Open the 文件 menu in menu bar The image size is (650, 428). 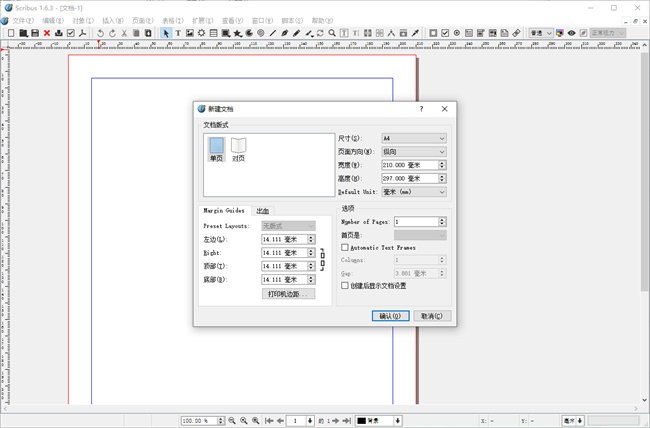tap(23, 20)
